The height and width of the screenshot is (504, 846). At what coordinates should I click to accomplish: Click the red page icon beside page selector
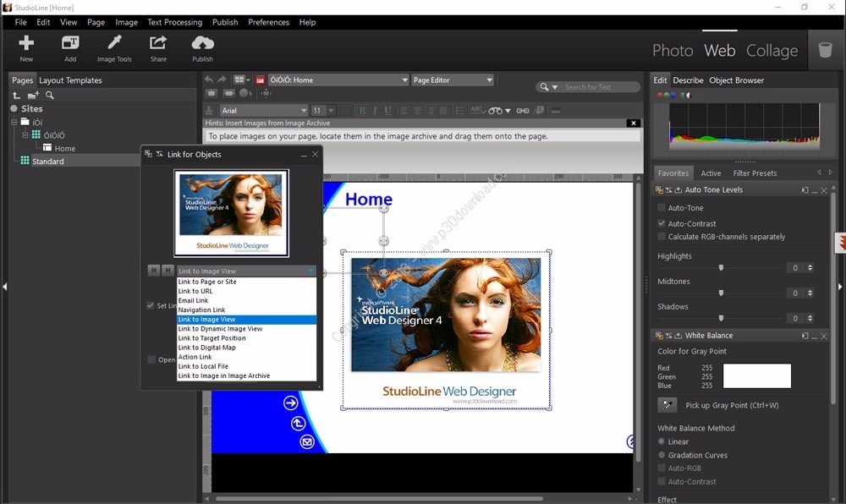(260, 80)
